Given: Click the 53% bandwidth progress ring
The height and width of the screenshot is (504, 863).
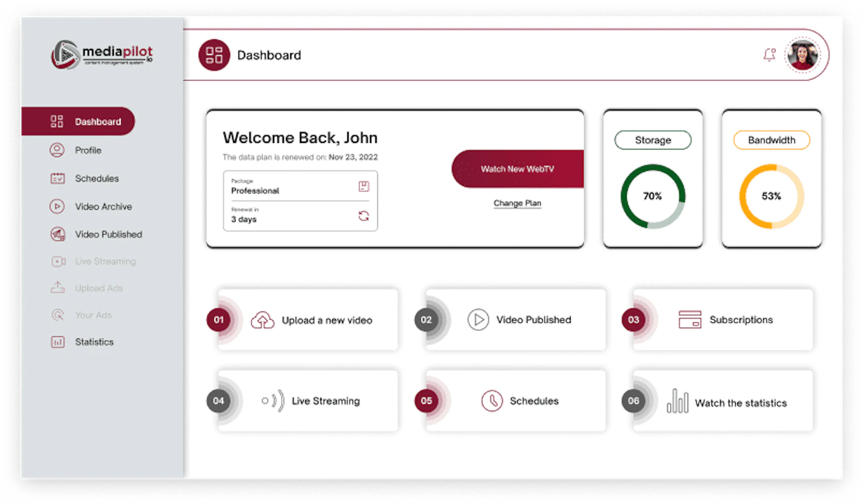Looking at the screenshot, I should 771,196.
